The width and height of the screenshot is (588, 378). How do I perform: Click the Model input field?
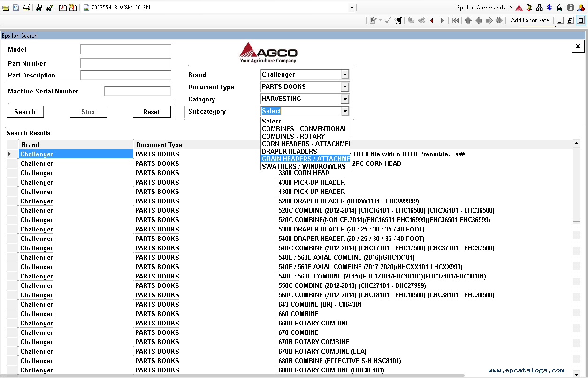click(x=126, y=49)
